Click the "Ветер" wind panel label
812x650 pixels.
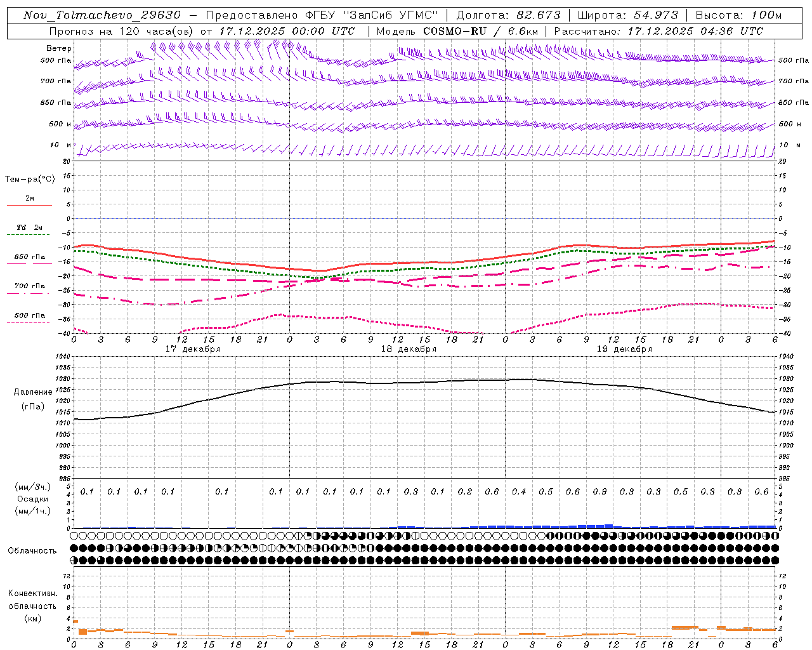59,48
